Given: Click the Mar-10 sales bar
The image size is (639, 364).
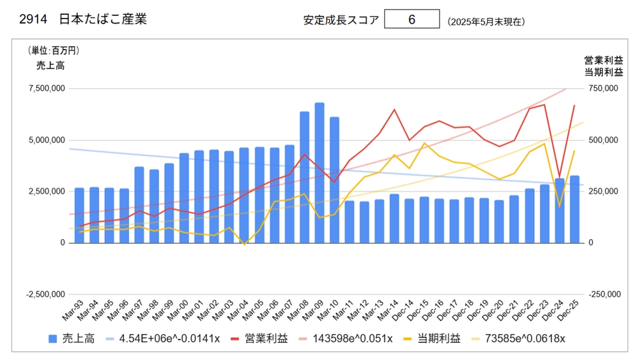Looking at the screenshot, I should coord(335,180).
